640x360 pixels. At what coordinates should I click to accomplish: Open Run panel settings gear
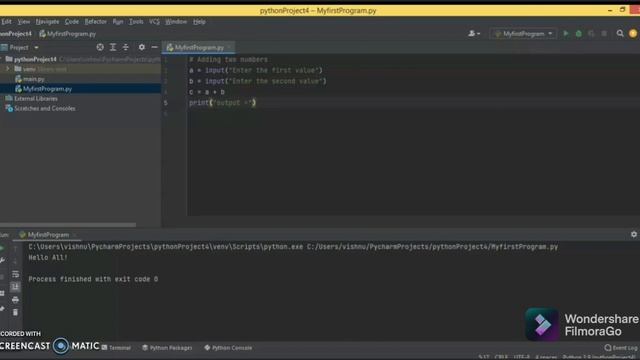point(633,234)
